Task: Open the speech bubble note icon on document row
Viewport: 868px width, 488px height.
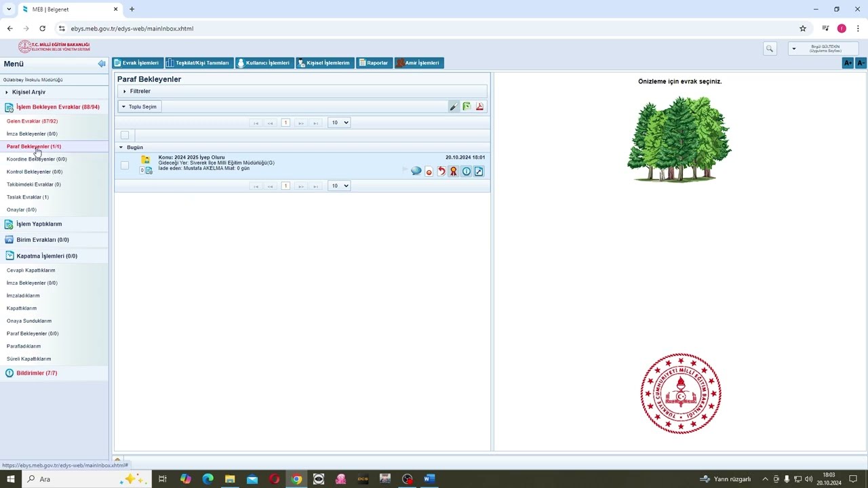Action: (x=416, y=171)
